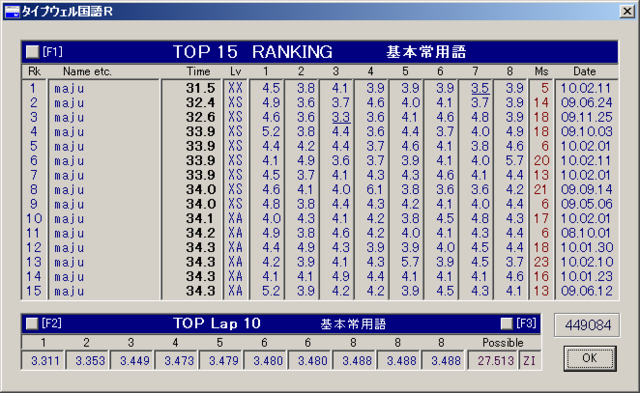This screenshot has height=393, width=640.
Task: Click the Name etc. column header
Action: 87,71
